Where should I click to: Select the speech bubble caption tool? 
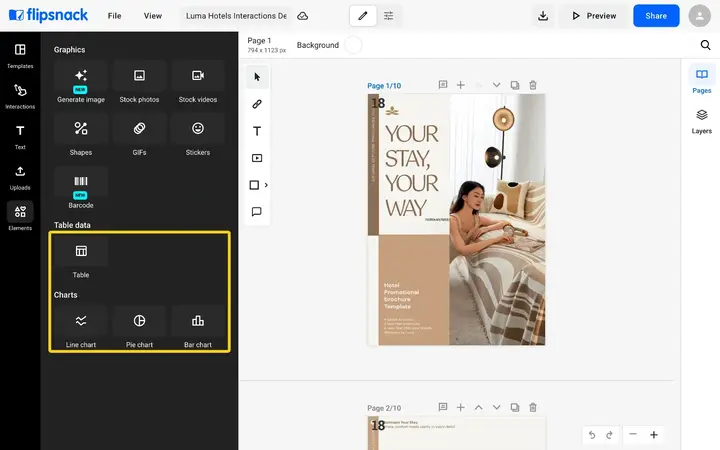257,212
